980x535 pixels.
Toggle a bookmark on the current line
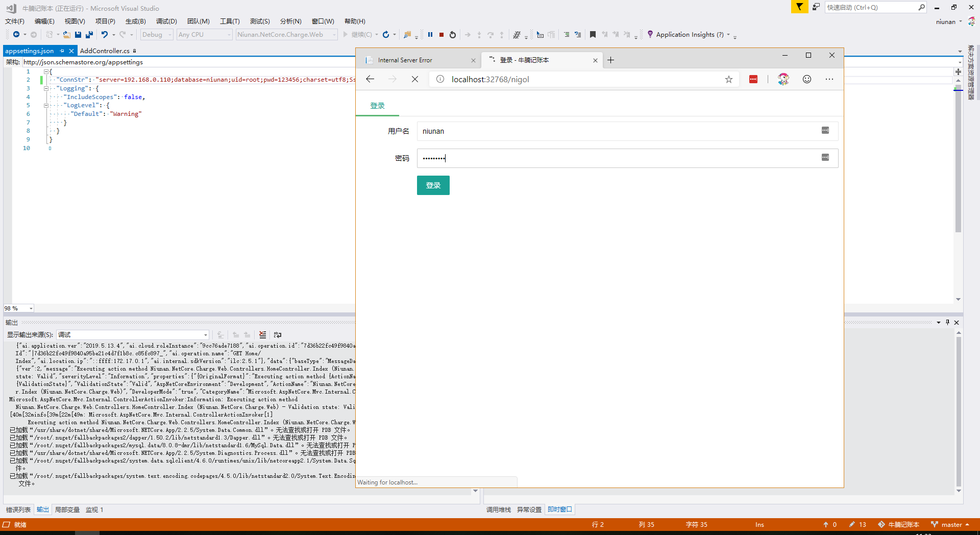pos(593,35)
